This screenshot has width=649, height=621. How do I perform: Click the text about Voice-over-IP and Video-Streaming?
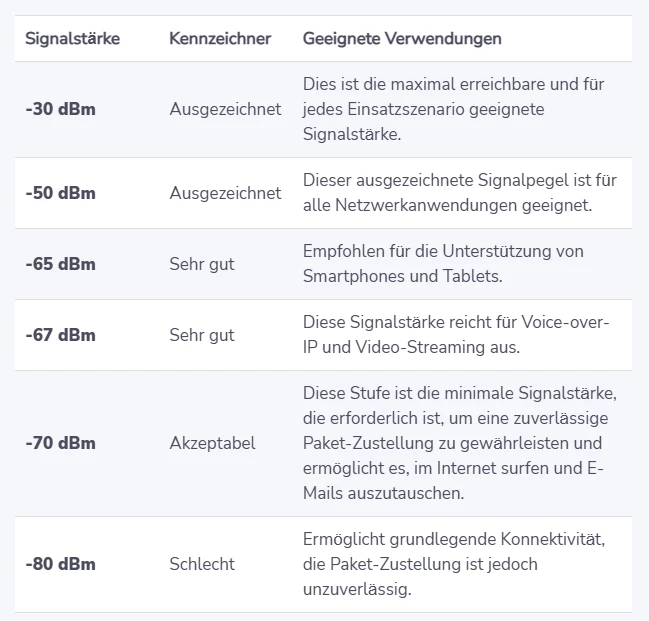tap(456, 335)
